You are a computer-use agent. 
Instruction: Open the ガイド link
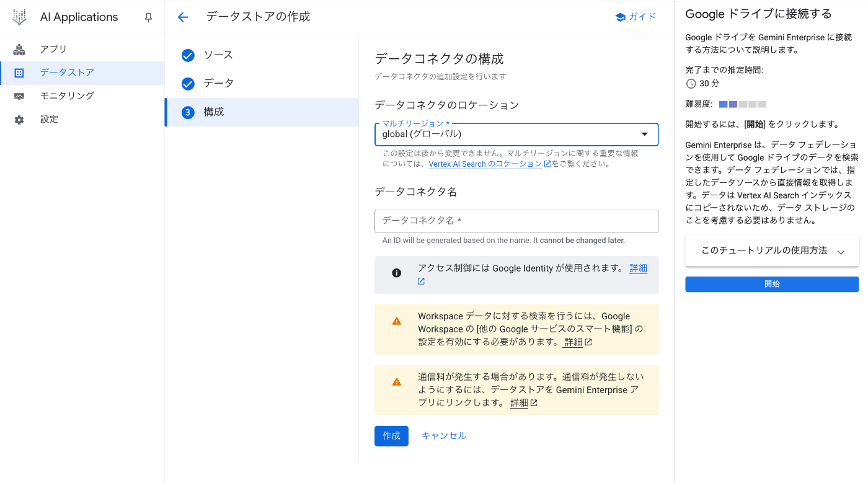[x=635, y=17]
